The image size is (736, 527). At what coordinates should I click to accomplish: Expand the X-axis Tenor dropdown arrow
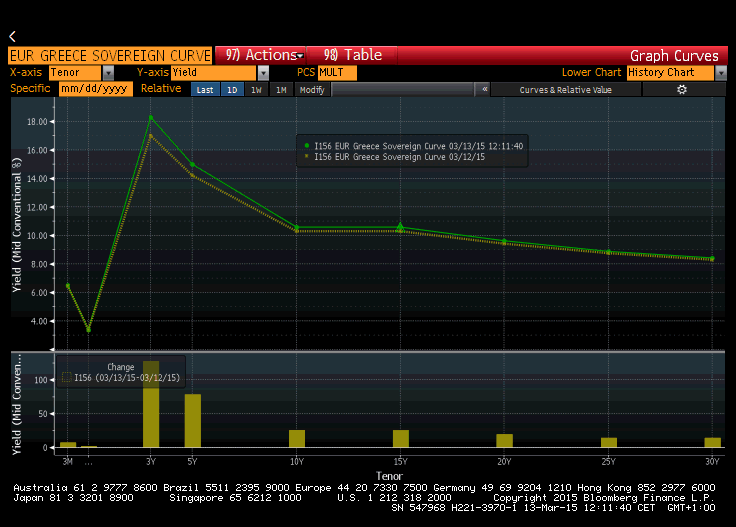point(108,73)
